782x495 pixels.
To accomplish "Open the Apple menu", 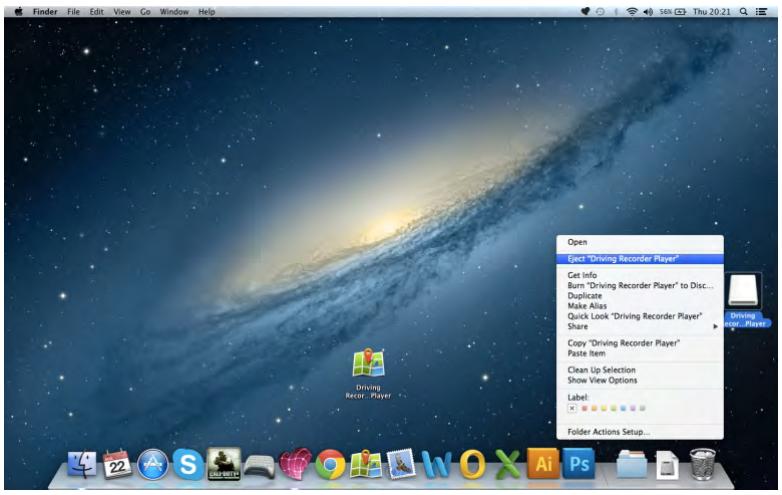I will click(x=19, y=11).
